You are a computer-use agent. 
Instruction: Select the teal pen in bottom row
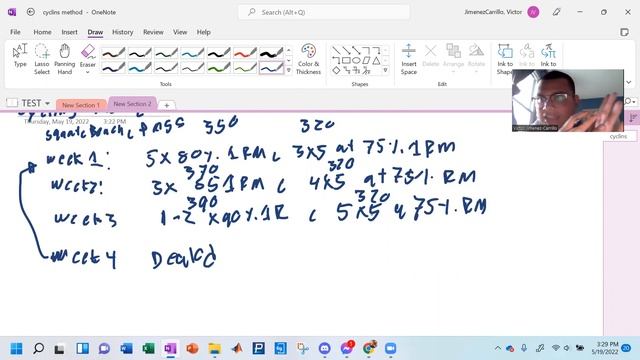tap(140, 67)
